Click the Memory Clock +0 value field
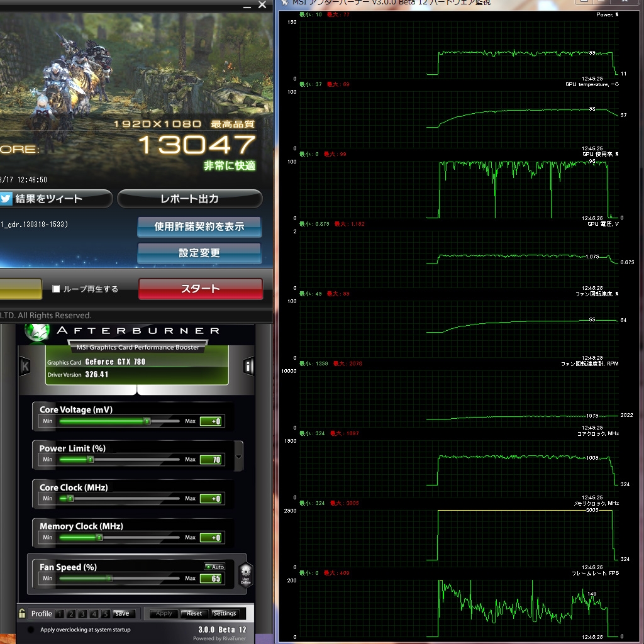Screen dimensions: 644x644 tap(211, 537)
